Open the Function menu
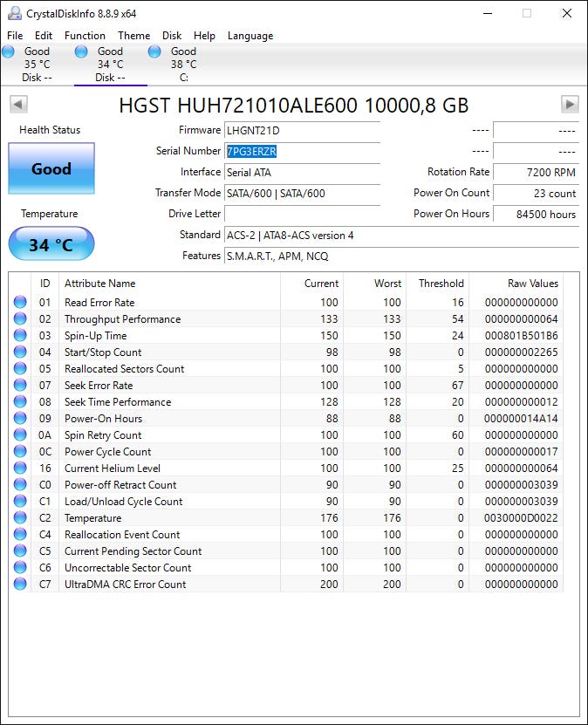588x725 pixels. click(85, 36)
